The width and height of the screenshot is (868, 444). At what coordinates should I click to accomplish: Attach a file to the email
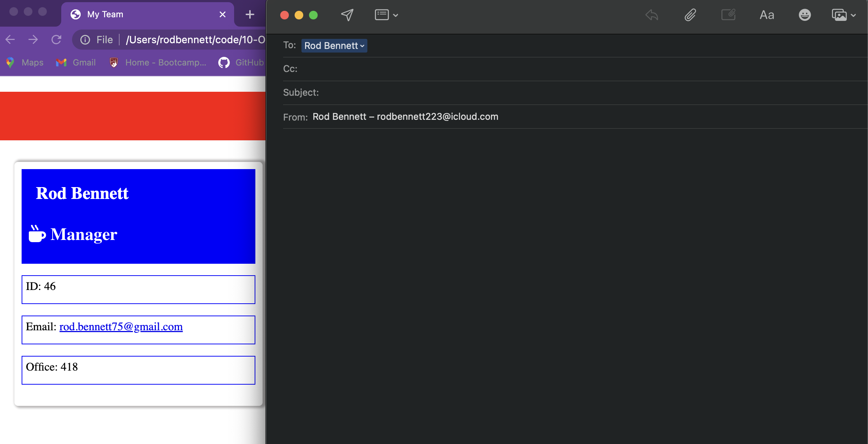(690, 15)
